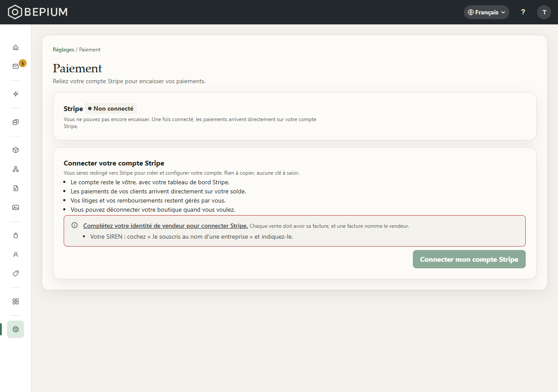
Task: Open the four-squares apps grid icon
Action: (16, 301)
